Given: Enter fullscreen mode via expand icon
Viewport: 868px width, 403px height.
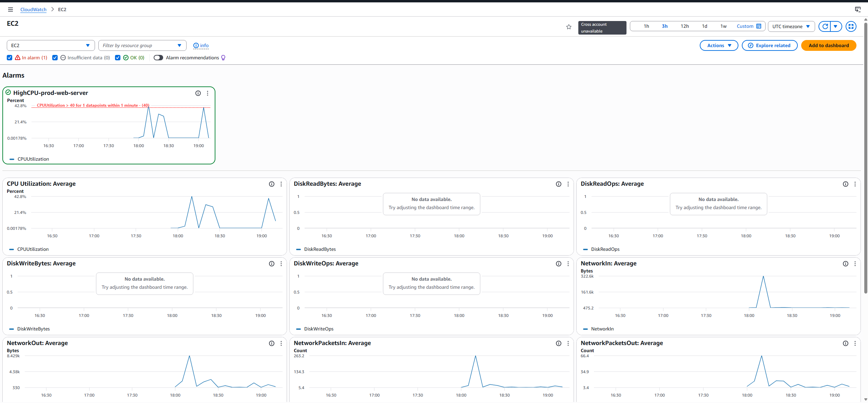Looking at the screenshot, I should click(851, 26).
